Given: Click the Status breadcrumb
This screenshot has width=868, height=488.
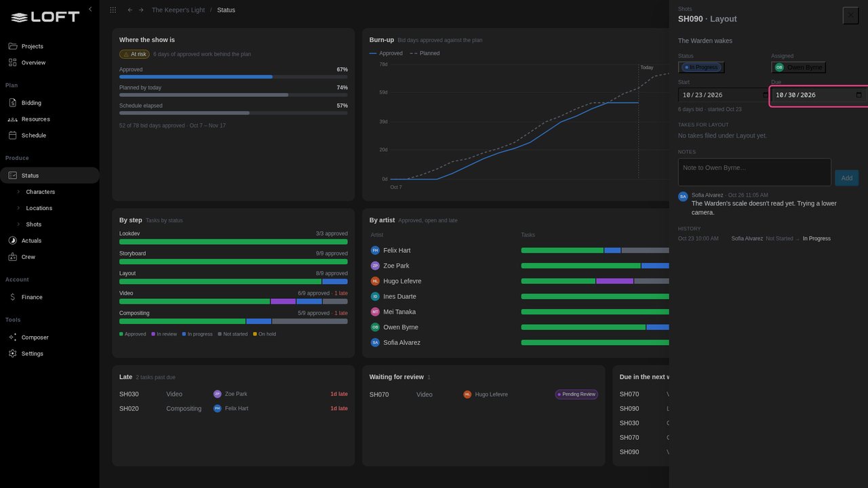Looking at the screenshot, I should pyautogui.click(x=226, y=10).
